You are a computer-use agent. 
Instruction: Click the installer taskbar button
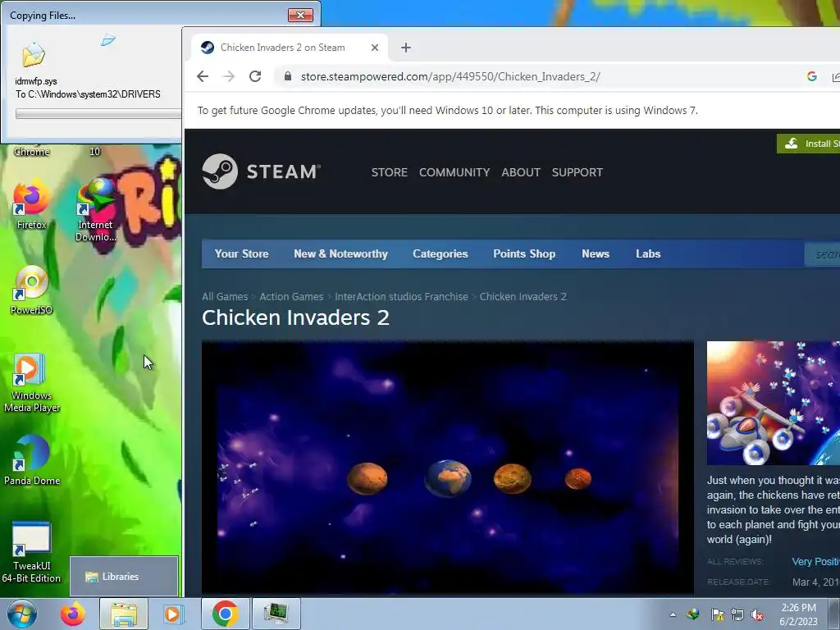[276, 614]
